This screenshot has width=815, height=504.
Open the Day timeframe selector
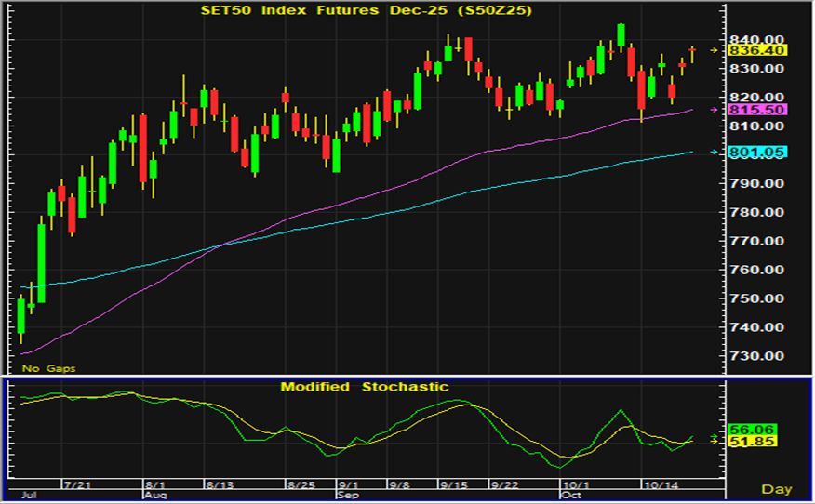pos(776,488)
